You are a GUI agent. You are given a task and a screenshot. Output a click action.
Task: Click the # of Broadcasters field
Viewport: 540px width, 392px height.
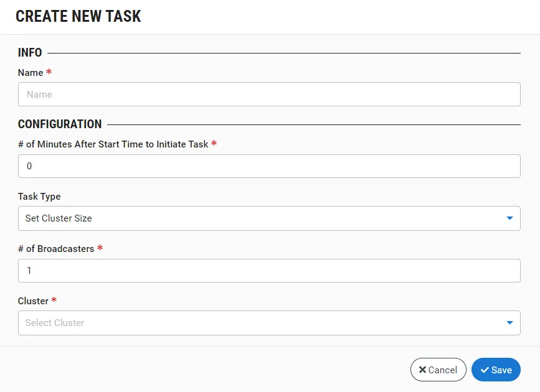(x=269, y=271)
